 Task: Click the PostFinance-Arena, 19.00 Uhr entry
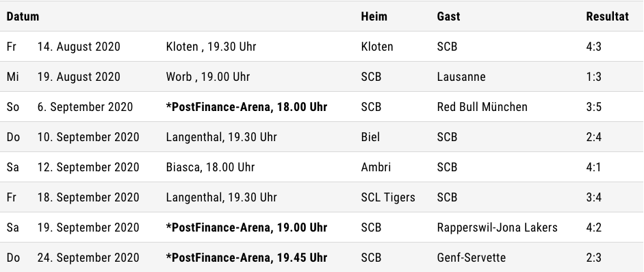click(x=246, y=227)
